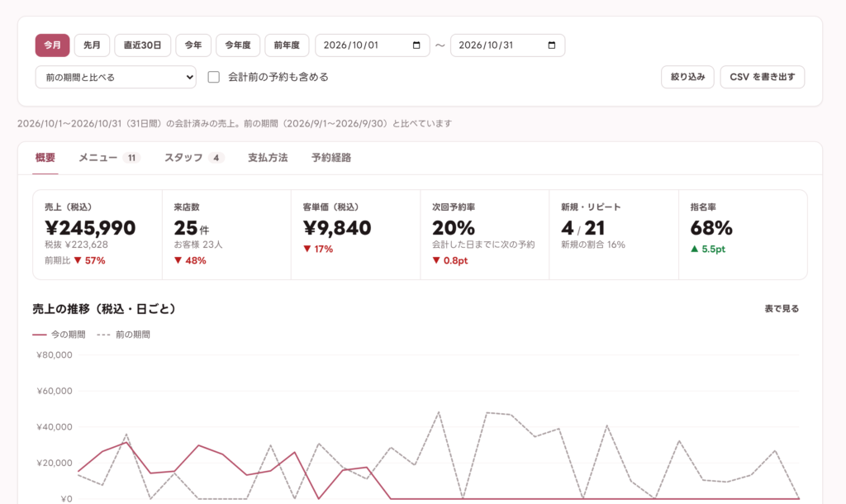The image size is (846, 504).
Task: Switch to the 概要 tab
Action: click(45, 158)
